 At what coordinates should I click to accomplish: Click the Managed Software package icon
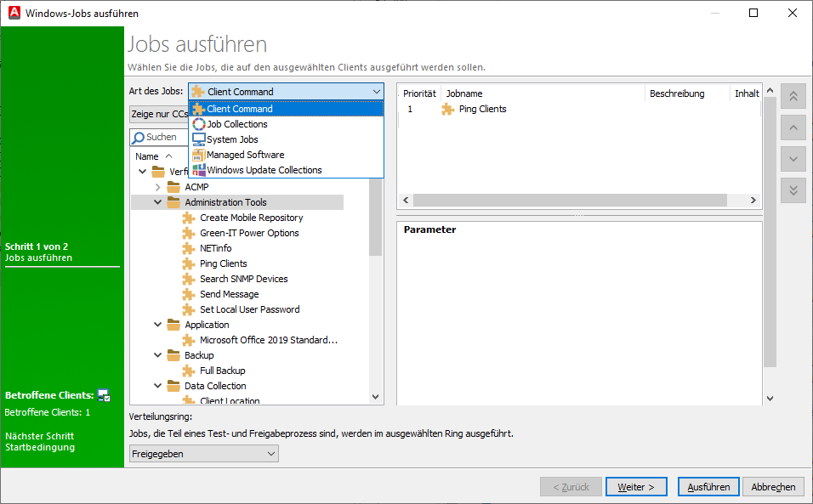[199, 155]
